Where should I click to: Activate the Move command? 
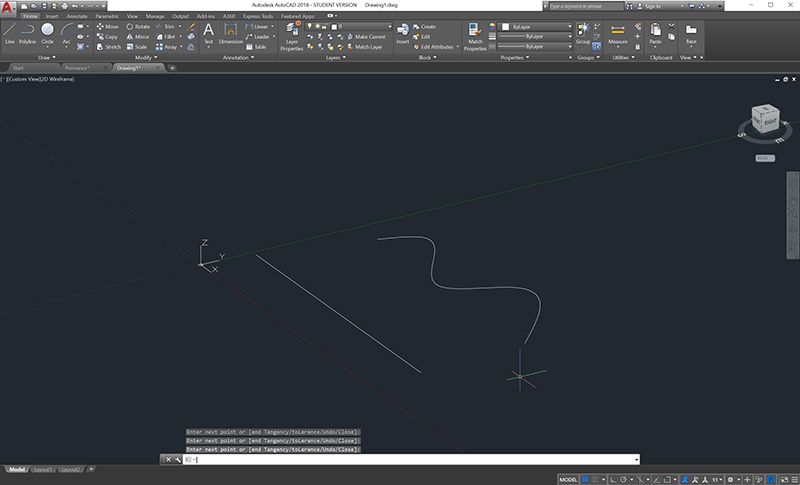tap(108, 27)
